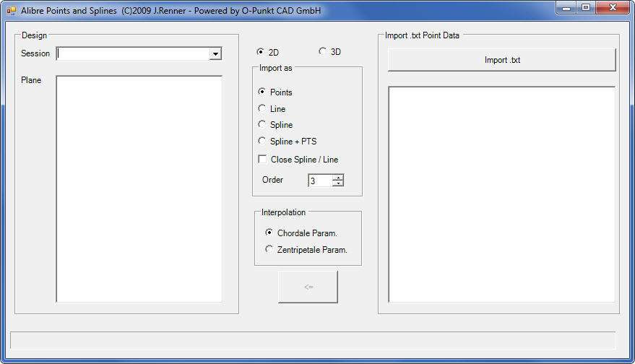Minimize the Alibre Points and Splines window
The image size is (635, 364).
(566, 8)
